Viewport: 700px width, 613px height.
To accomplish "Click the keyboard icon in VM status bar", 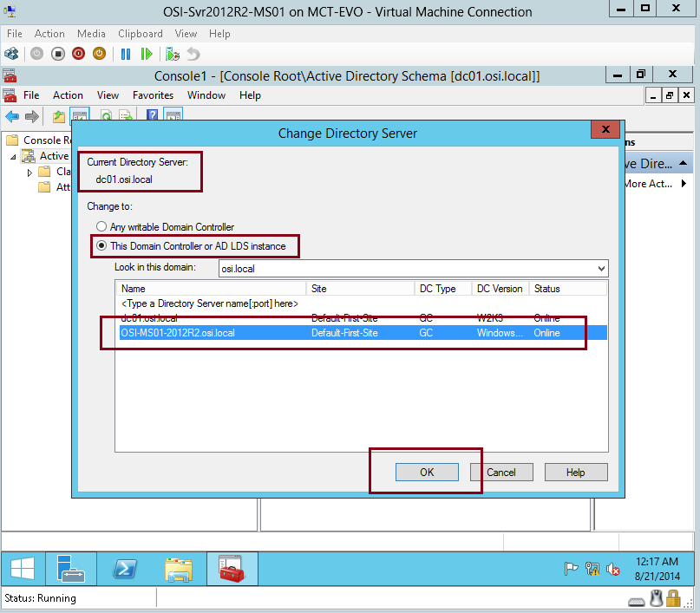I will click(x=636, y=602).
